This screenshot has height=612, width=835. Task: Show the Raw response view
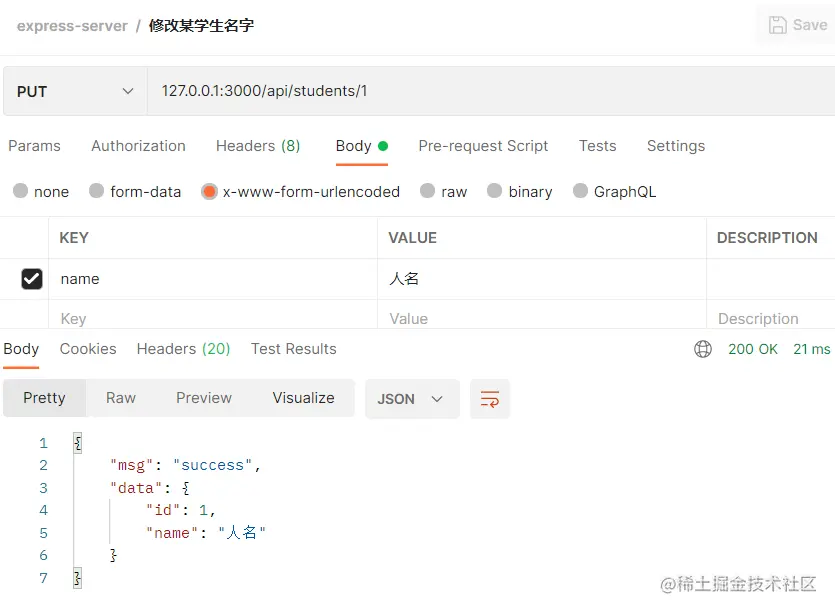121,398
